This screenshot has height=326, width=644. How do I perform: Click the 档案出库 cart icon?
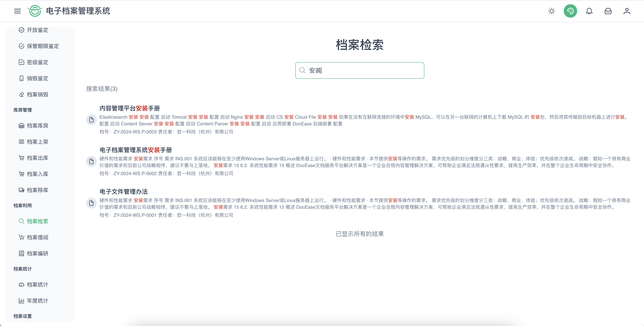coord(22,158)
